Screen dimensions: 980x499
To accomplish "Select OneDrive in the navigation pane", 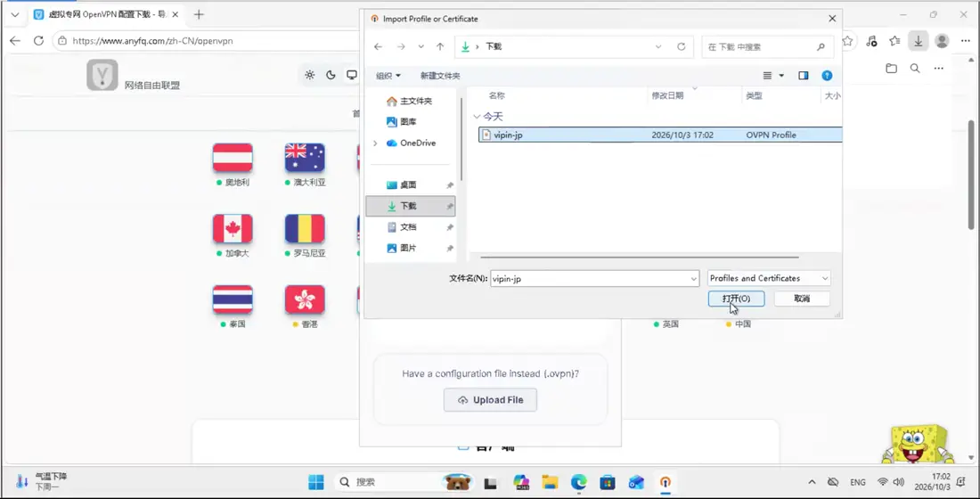I will click(412, 143).
